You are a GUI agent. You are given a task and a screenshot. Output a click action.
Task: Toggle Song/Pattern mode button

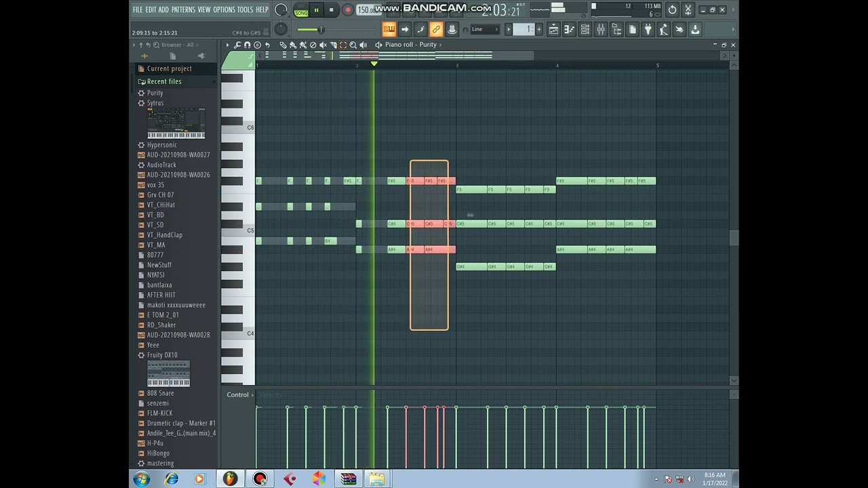[301, 10]
